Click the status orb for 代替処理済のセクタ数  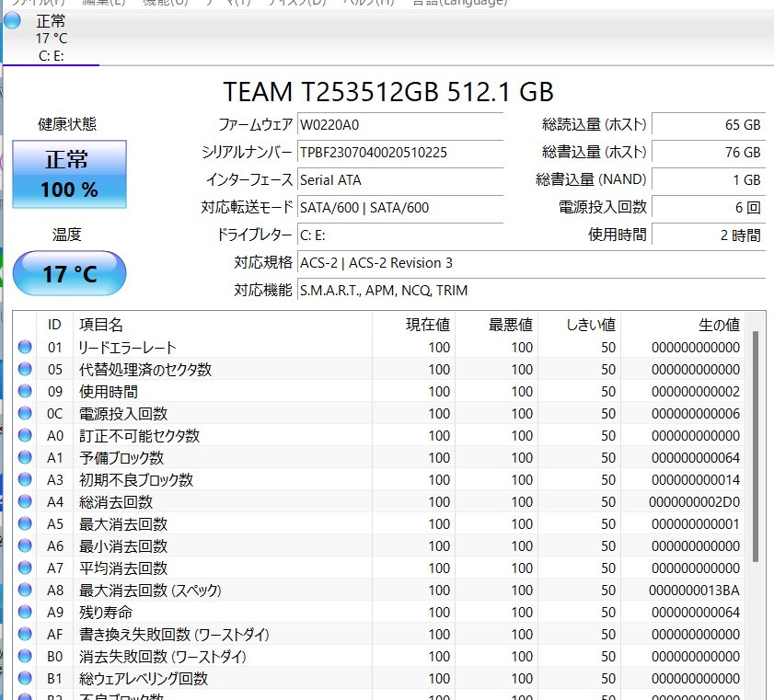(x=25, y=370)
